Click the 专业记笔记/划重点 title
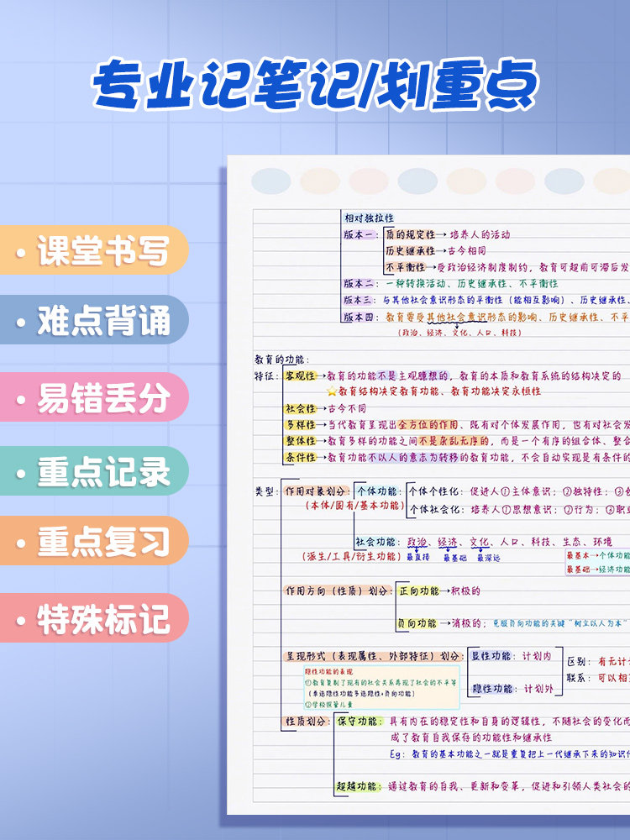The width and height of the screenshot is (630, 840). click(315, 84)
